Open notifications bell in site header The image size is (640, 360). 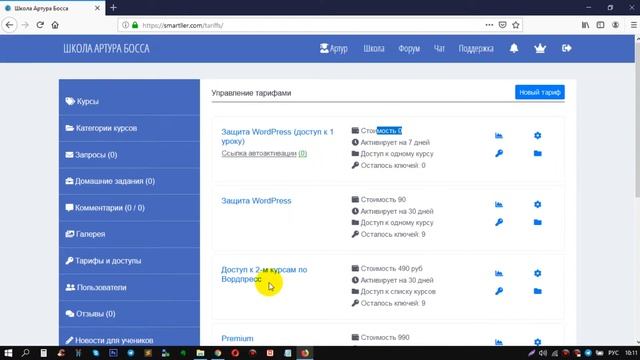pyautogui.click(x=514, y=48)
